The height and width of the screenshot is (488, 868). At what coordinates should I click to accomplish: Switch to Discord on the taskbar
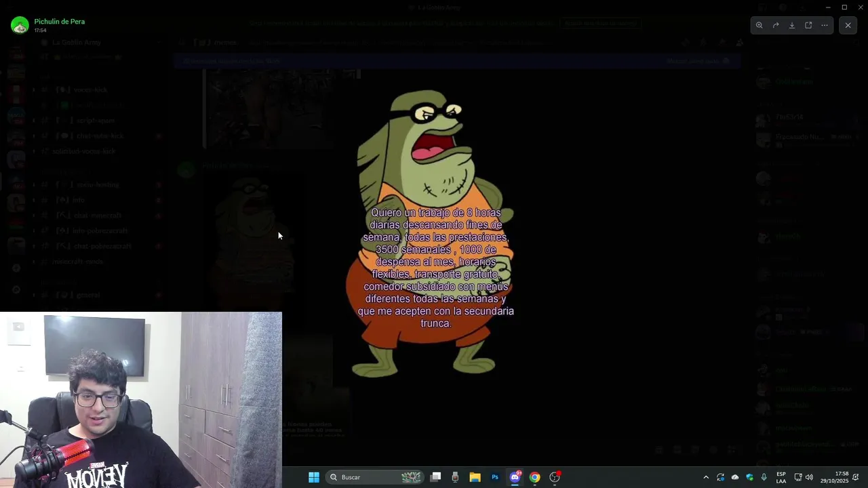tap(515, 477)
